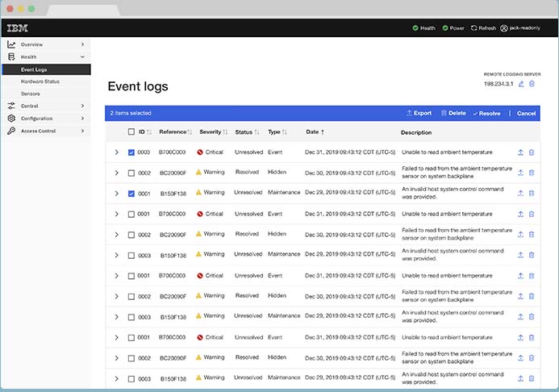Image resolution: width=559 pixels, height=392 pixels.
Task: Uncheck the checkbox for first event 0003
Action: [131, 152]
